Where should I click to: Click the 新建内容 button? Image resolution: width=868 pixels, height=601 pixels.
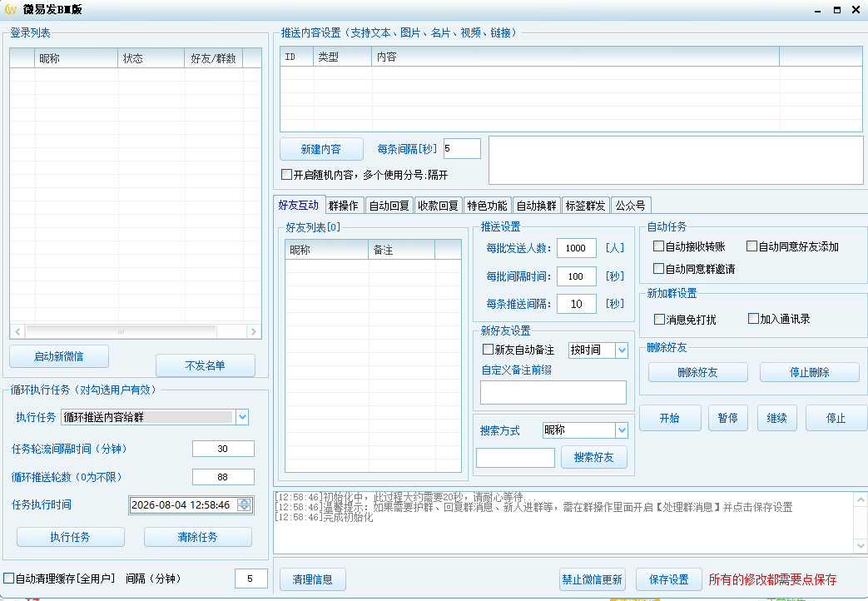point(321,149)
